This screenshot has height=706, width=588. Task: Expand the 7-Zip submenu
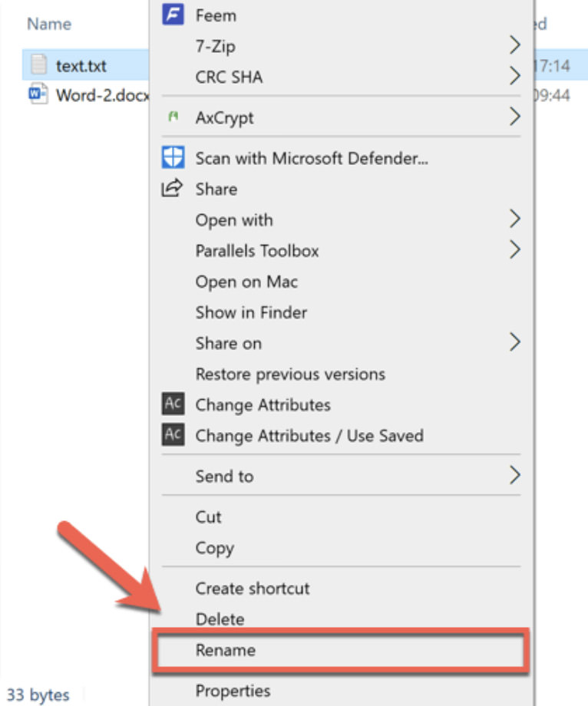[x=514, y=46]
